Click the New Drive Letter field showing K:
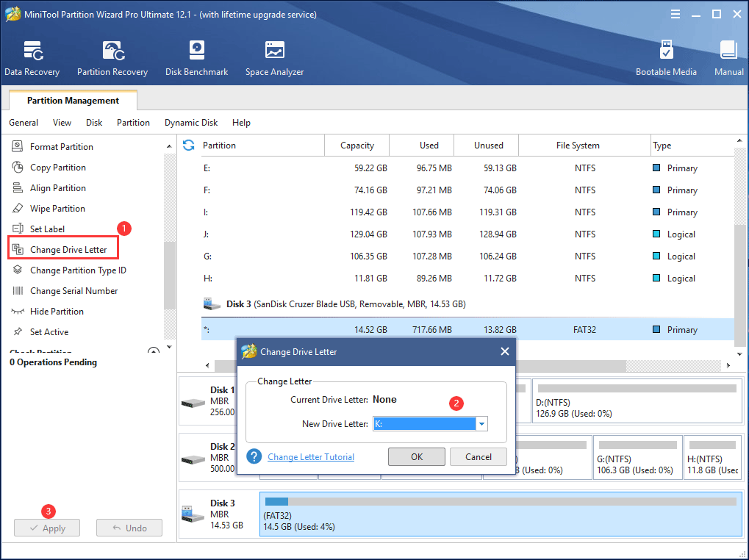This screenshot has width=749, height=560. tap(424, 423)
